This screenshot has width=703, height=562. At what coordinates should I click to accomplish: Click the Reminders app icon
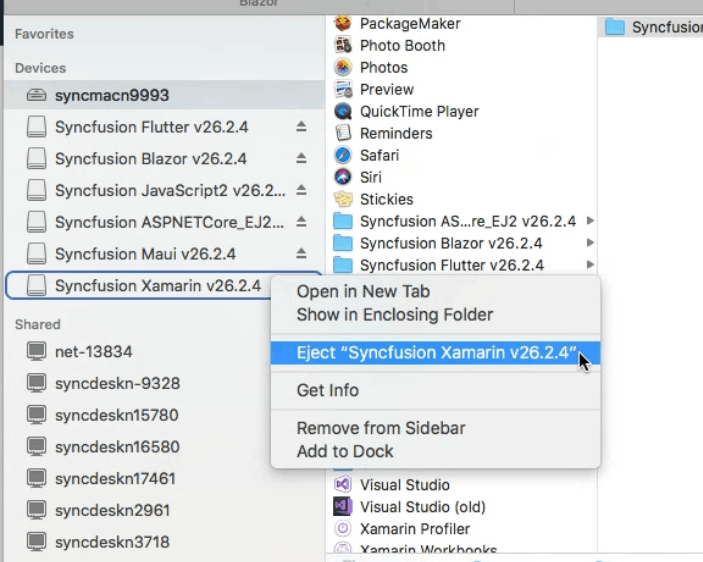click(x=343, y=133)
